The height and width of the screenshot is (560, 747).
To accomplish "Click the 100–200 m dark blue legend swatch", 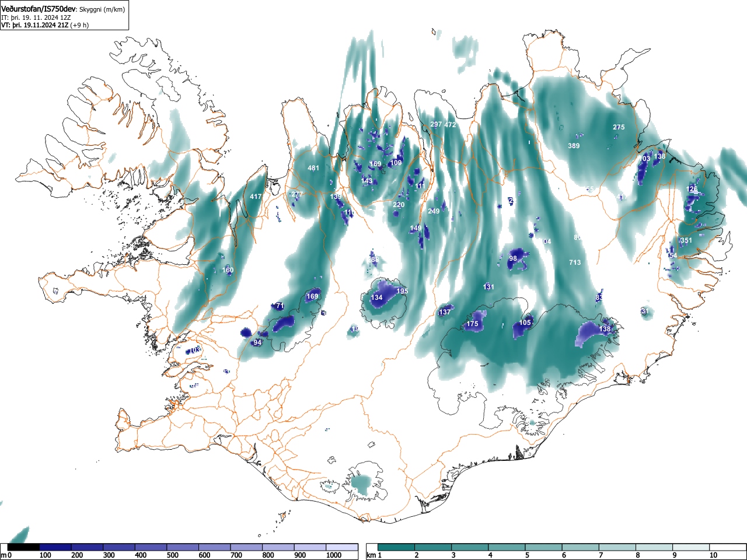I will tap(55, 547).
